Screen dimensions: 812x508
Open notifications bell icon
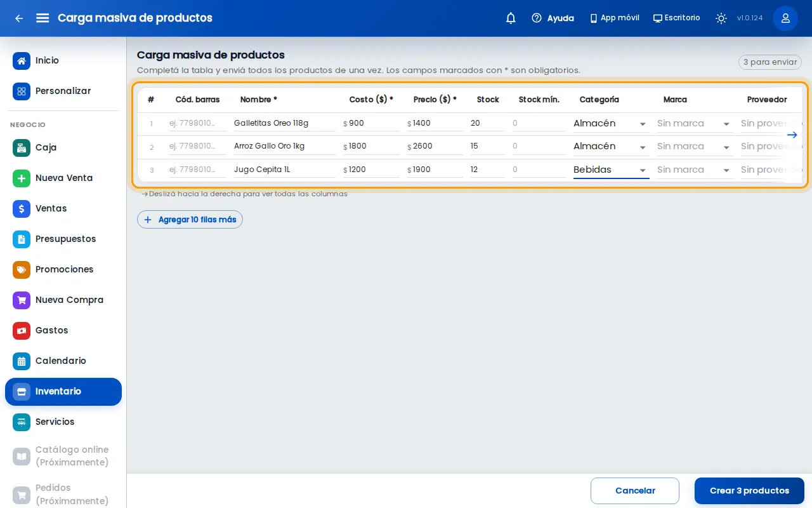(511, 18)
